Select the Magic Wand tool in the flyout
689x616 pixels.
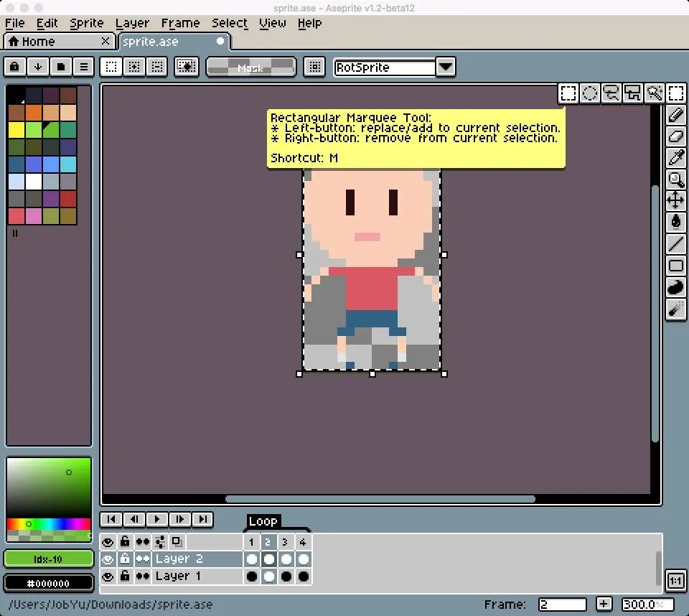tap(655, 93)
